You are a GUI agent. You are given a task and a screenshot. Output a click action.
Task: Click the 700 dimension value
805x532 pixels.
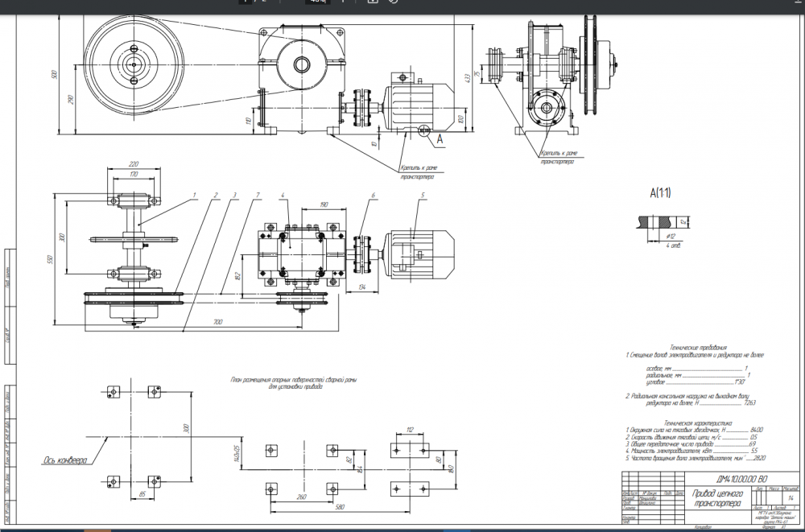tap(217, 322)
